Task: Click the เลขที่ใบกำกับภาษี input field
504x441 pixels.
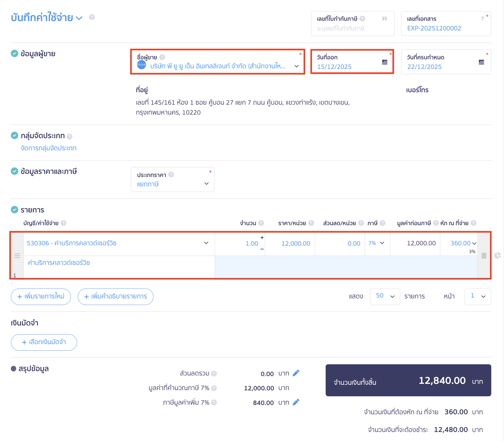Action: click(x=342, y=28)
